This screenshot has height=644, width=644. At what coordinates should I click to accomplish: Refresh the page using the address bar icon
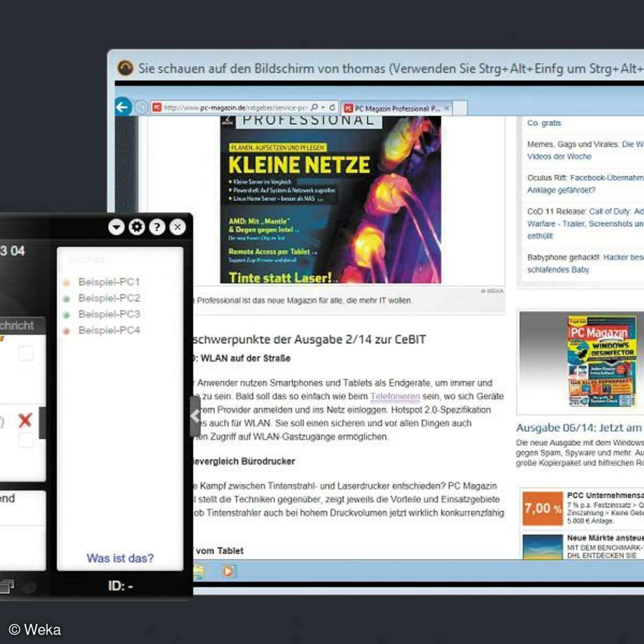pyautogui.click(x=333, y=107)
